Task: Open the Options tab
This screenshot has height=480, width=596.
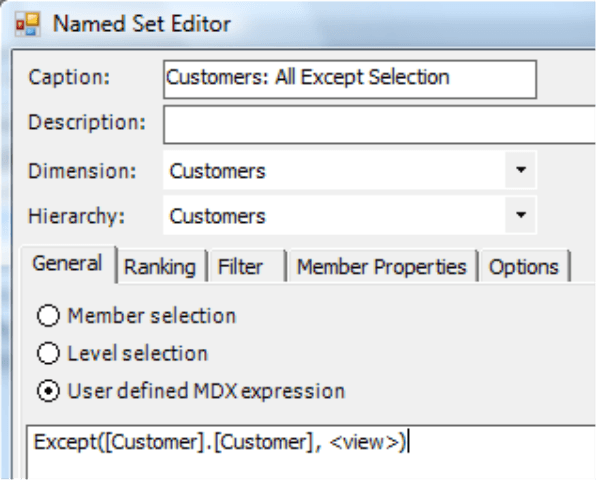Action: coord(524,266)
